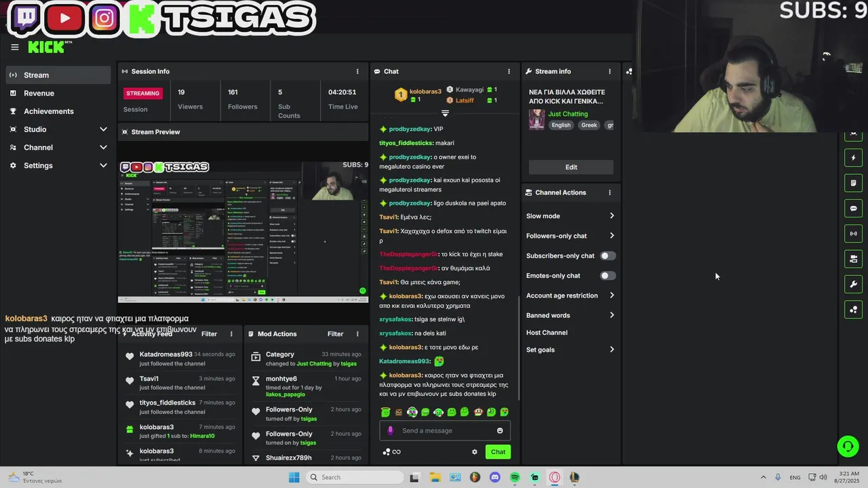Expand the Settings sidebar section
Screen dimensions: 868x488
[x=58, y=165]
